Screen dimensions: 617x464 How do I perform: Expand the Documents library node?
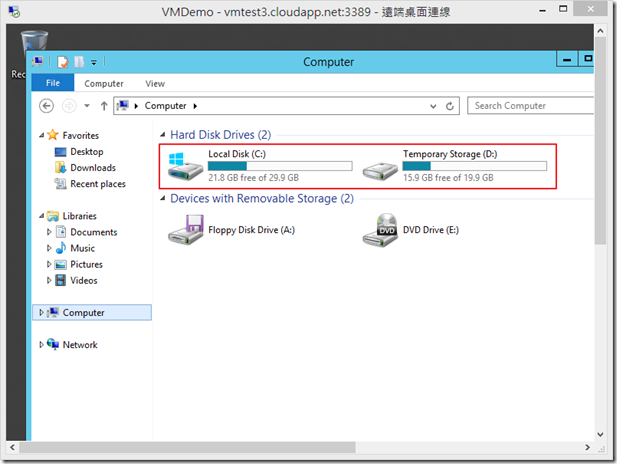pos(49,232)
